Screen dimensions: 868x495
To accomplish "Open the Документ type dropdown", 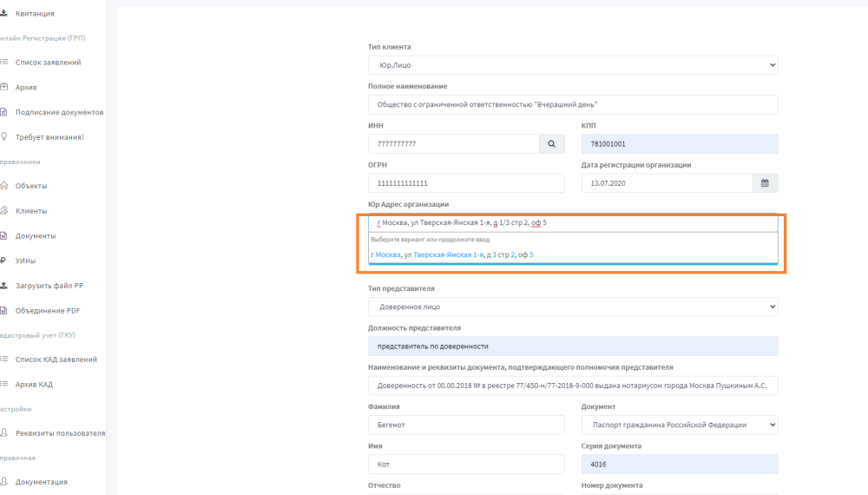I will (x=680, y=425).
